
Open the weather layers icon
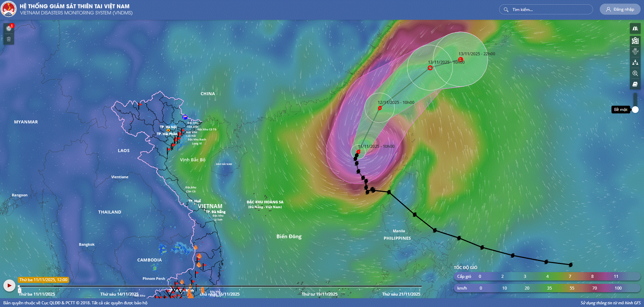pos(635,51)
